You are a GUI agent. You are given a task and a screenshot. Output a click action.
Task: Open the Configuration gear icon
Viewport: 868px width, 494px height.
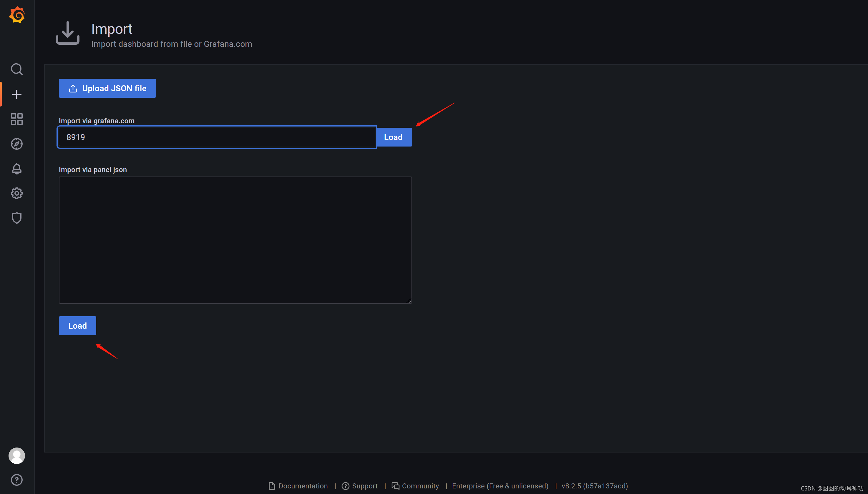tap(16, 193)
